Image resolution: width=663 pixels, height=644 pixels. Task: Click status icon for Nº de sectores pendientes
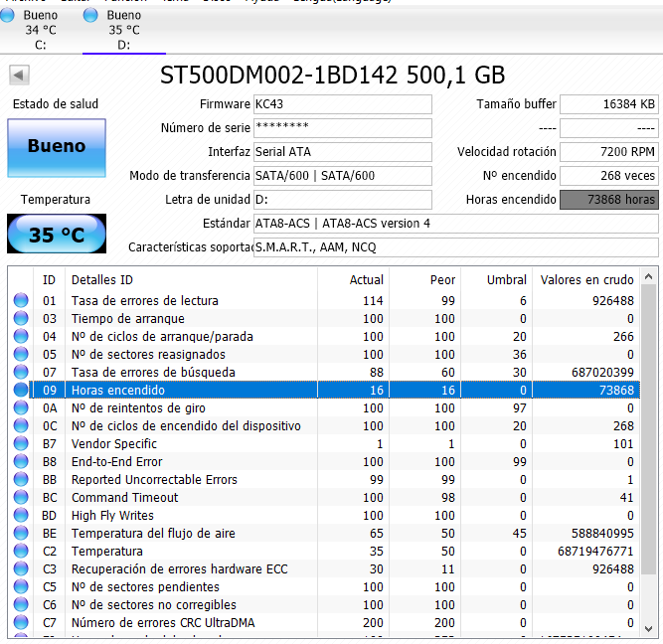[x=21, y=587]
